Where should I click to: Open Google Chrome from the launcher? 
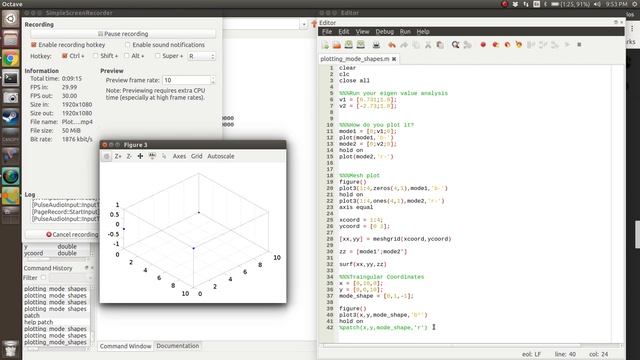(x=11, y=58)
